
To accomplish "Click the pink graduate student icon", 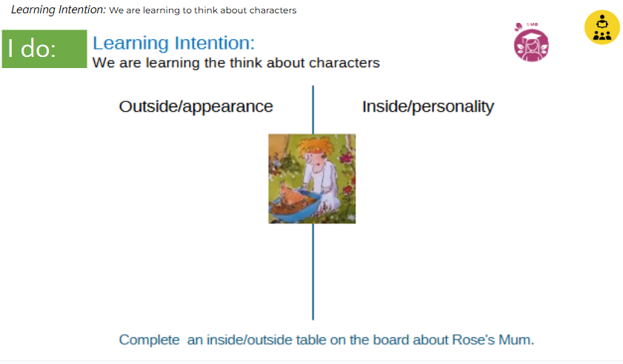I will point(531,44).
